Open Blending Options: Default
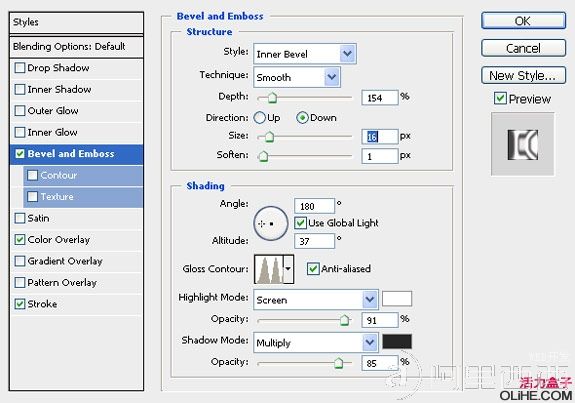The image size is (575, 403). coord(76,47)
